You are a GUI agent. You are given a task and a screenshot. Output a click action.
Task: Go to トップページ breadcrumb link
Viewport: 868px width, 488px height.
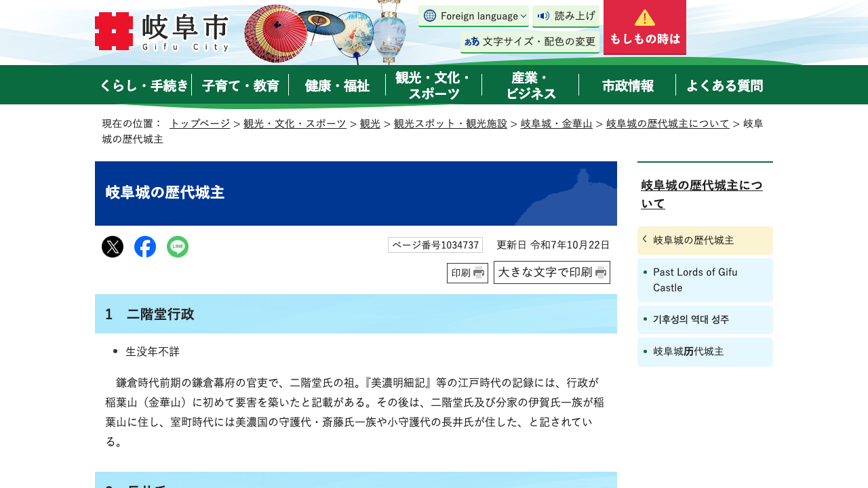200,123
